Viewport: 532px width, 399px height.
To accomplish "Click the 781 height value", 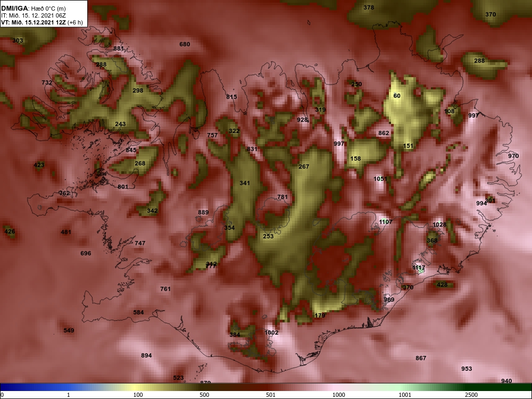I will (x=282, y=197).
